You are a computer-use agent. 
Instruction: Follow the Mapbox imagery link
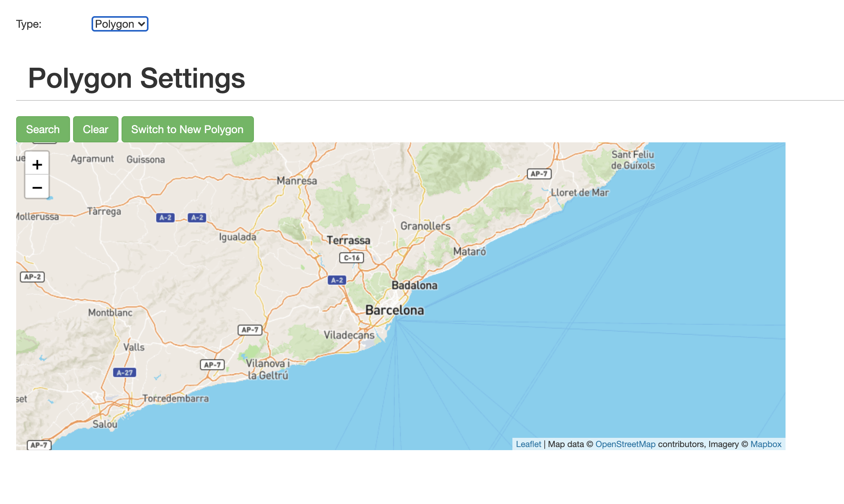pyautogui.click(x=766, y=444)
